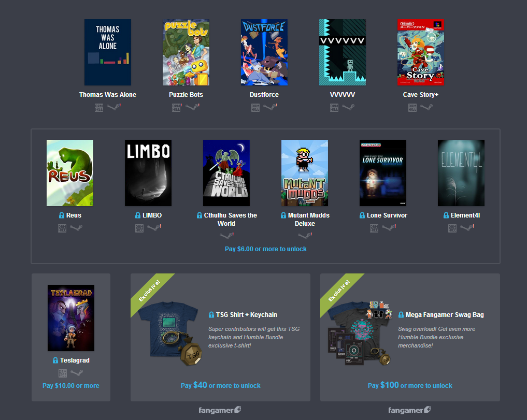Click the lock icon beside Reus title
The image size is (527, 420).
click(62, 215)
